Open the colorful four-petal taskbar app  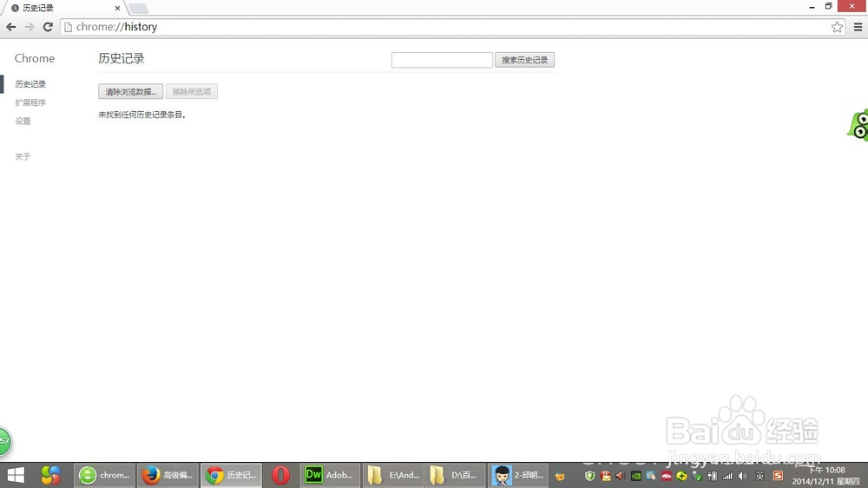pyautogui.click(x=50, y=475)
